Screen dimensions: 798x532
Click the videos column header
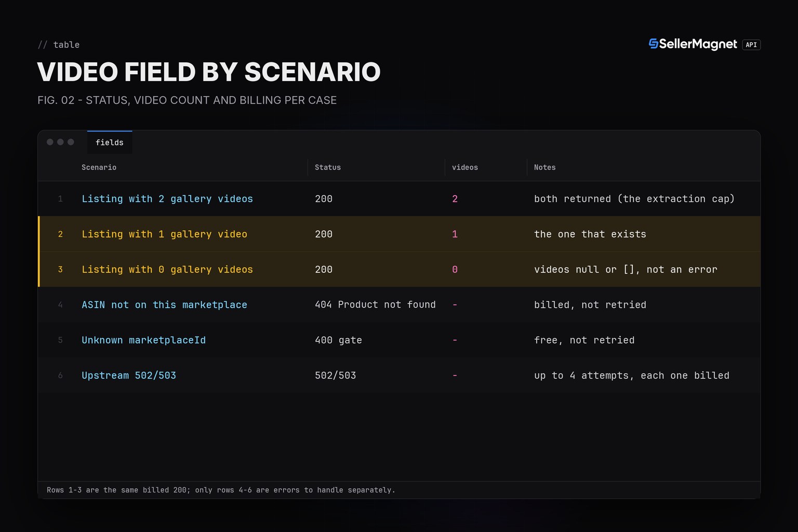click(465, 167)
